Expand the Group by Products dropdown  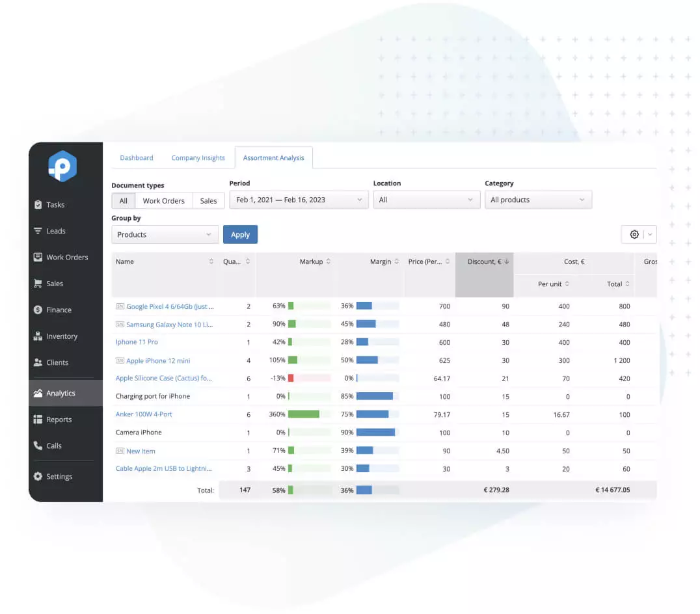[165, 235]
